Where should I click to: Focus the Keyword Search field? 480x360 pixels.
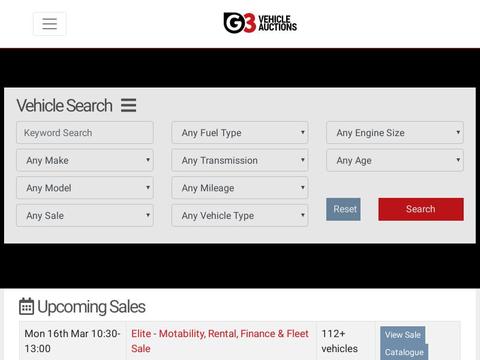[x=85, y=133]
